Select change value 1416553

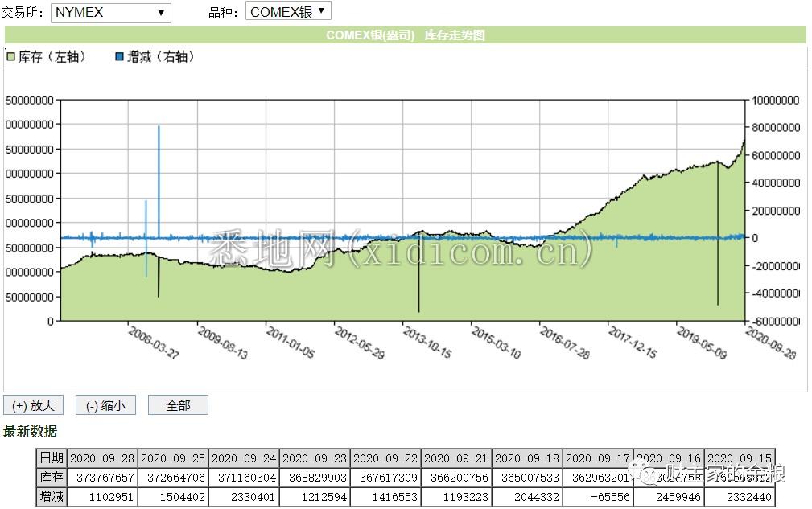394,497
